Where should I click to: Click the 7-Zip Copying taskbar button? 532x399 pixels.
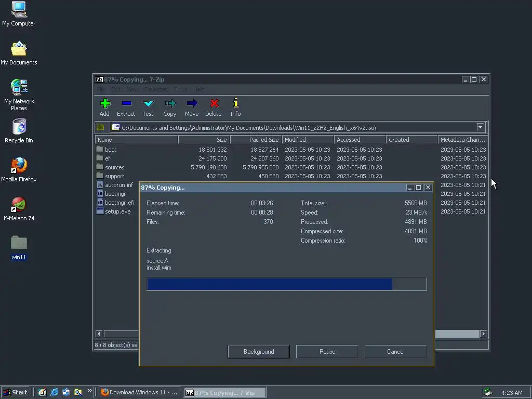(225, 393)
